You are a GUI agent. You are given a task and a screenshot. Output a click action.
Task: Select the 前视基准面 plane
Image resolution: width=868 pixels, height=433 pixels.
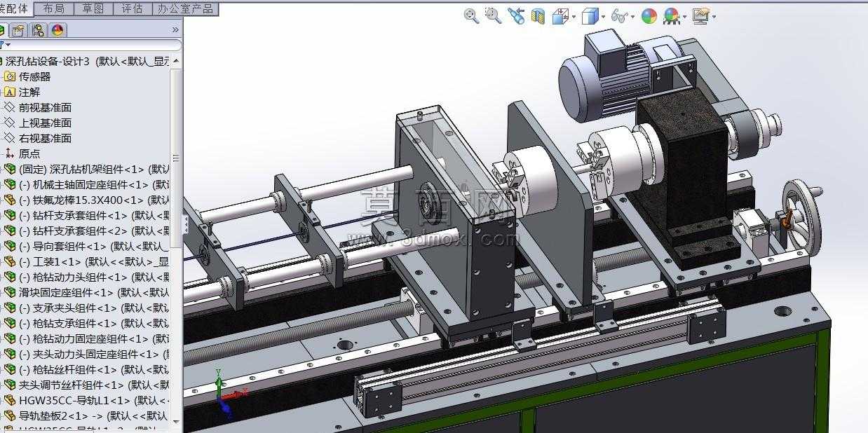pyautogui.click(x=45, y=107)
